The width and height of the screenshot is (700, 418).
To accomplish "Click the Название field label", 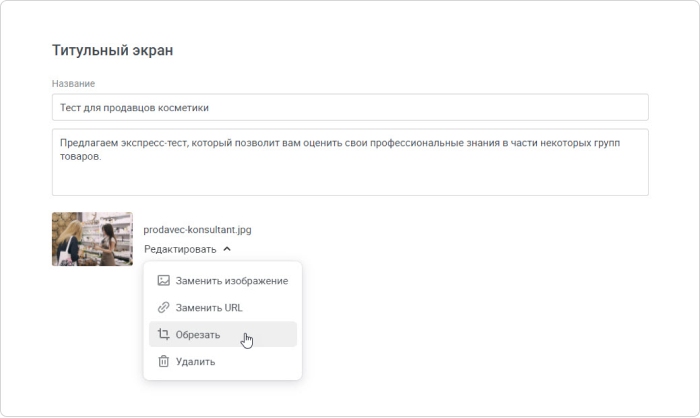I will (73, 84).
